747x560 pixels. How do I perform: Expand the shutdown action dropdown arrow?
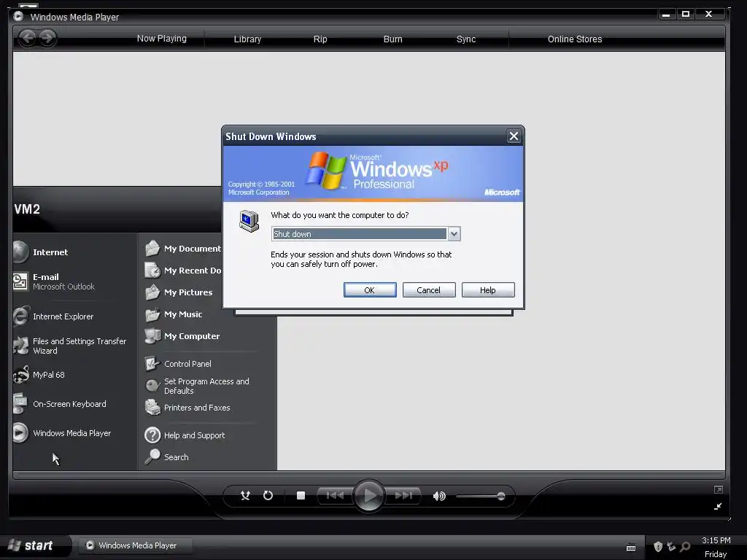coord(454,234)
